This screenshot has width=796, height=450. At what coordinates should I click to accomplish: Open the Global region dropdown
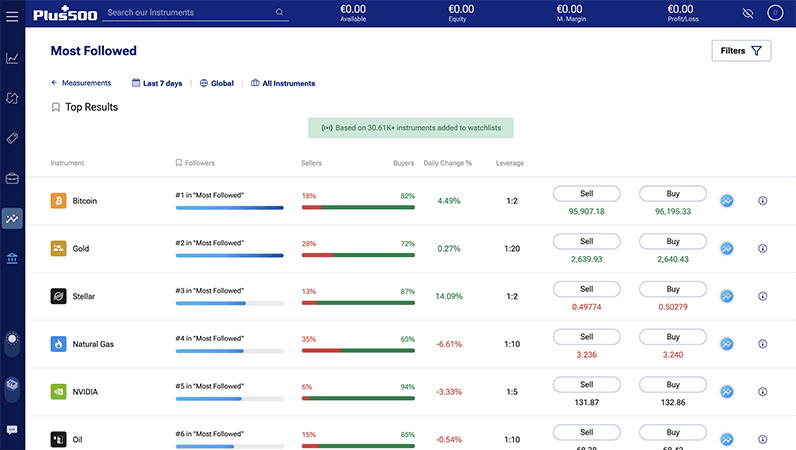(217, 84)
